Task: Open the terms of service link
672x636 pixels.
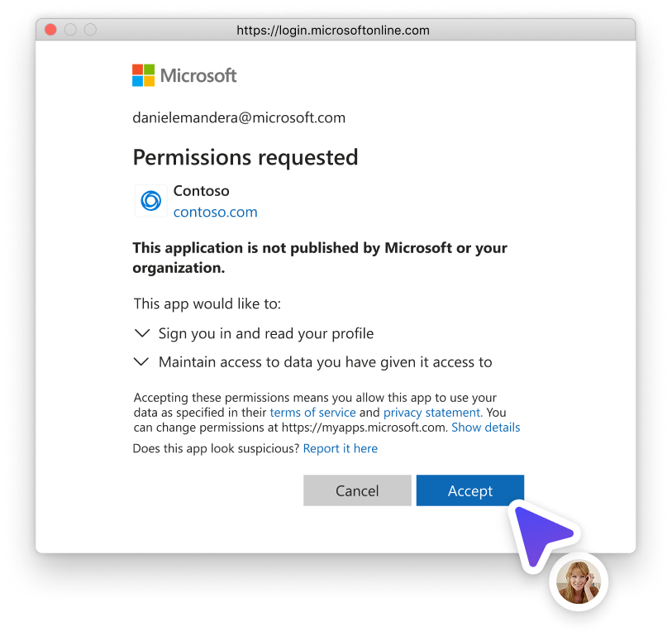Action: (313, 413)
